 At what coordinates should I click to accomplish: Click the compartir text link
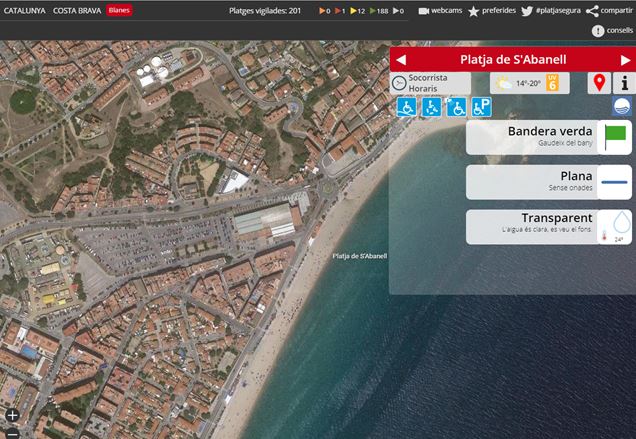click(x=617, y=11)
